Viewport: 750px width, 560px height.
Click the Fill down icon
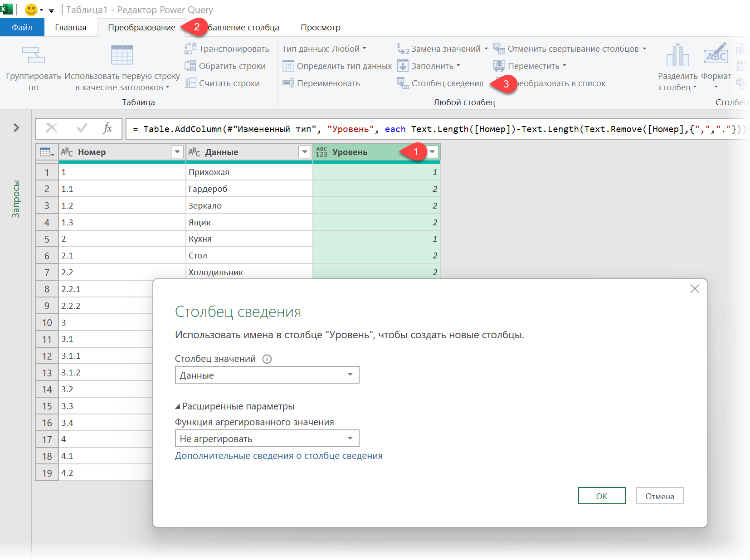403,66
